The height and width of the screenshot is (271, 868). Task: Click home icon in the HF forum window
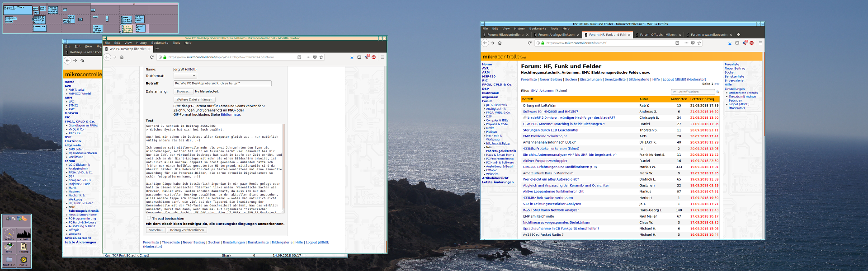(500, 43)
